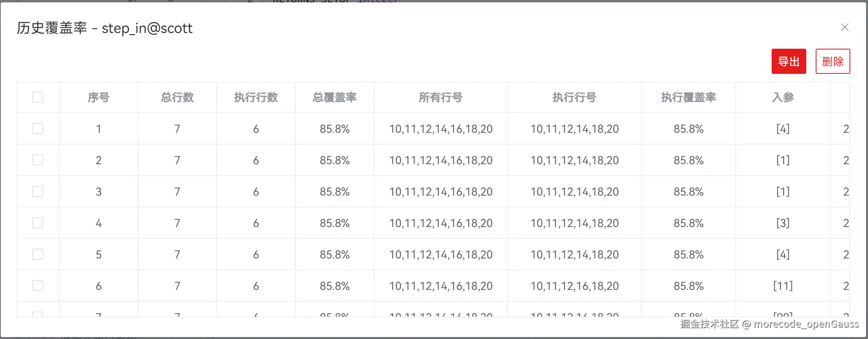868x339 pixels.
Task: Check the checkbox for row 6
Action: pyautogui.click(x=38, y=286)
